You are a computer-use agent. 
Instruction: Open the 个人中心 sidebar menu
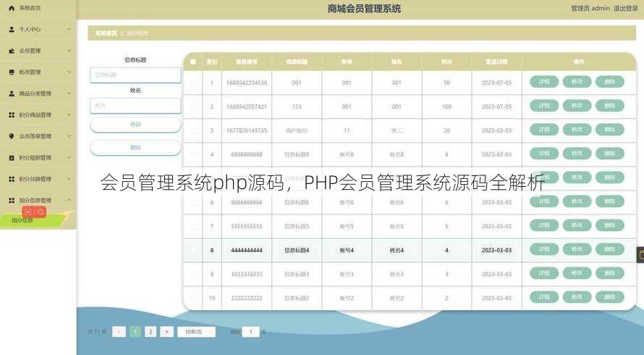click(x=38, y=29)
